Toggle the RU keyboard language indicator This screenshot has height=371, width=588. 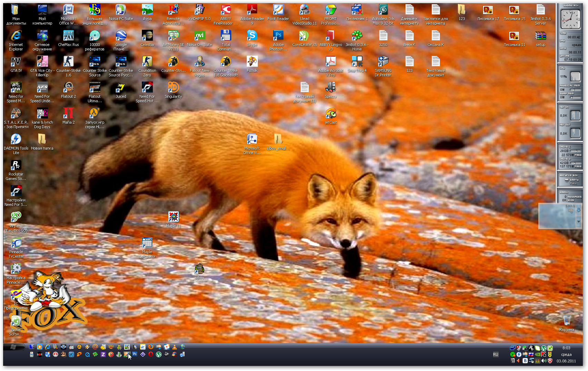tap(496, 354)
